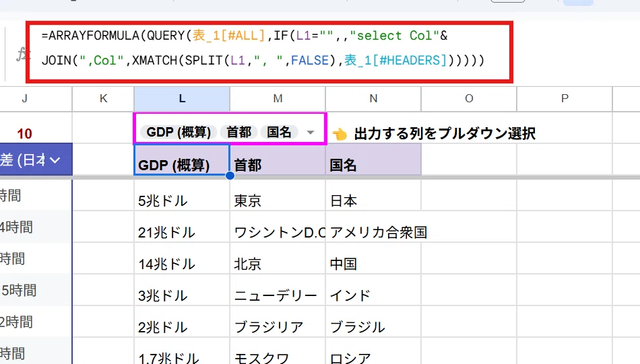Open the multi-select dropdown arrow in L1
640x364 pixels.
310,133
